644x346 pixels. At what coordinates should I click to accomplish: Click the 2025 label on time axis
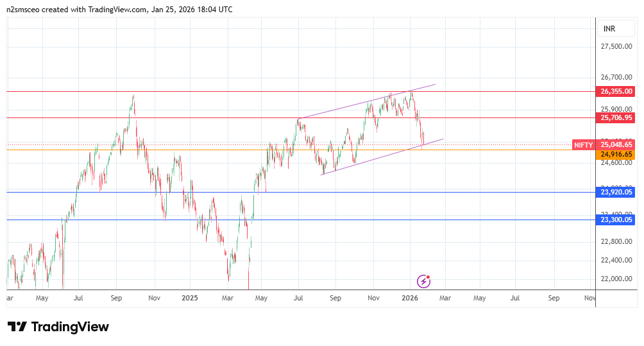pos(190,298)
